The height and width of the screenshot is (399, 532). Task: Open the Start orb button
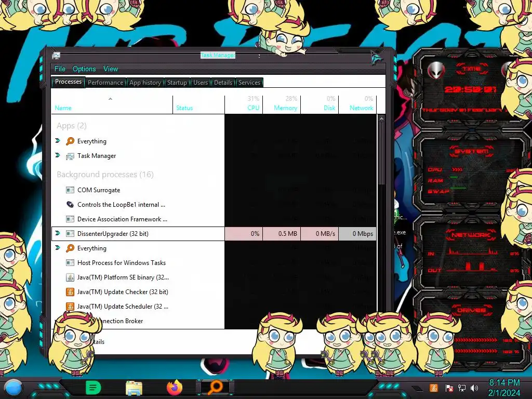coord(14,388)
